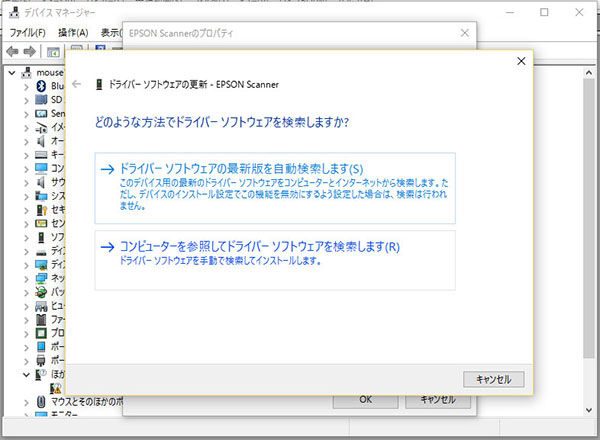Click the scrollbar up arrow in Device Manager
The height and width of the screenshot is (440, 600).
pos(589,73)
